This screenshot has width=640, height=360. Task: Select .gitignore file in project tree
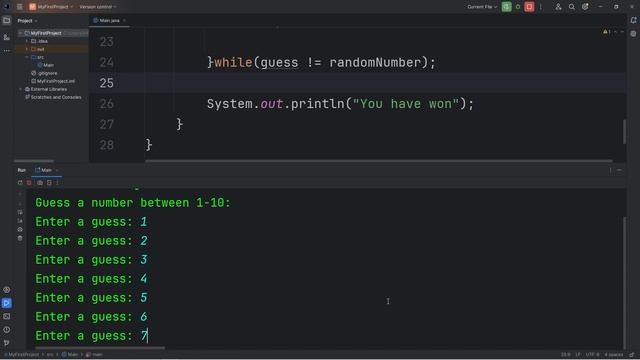(x=44, y=73)
